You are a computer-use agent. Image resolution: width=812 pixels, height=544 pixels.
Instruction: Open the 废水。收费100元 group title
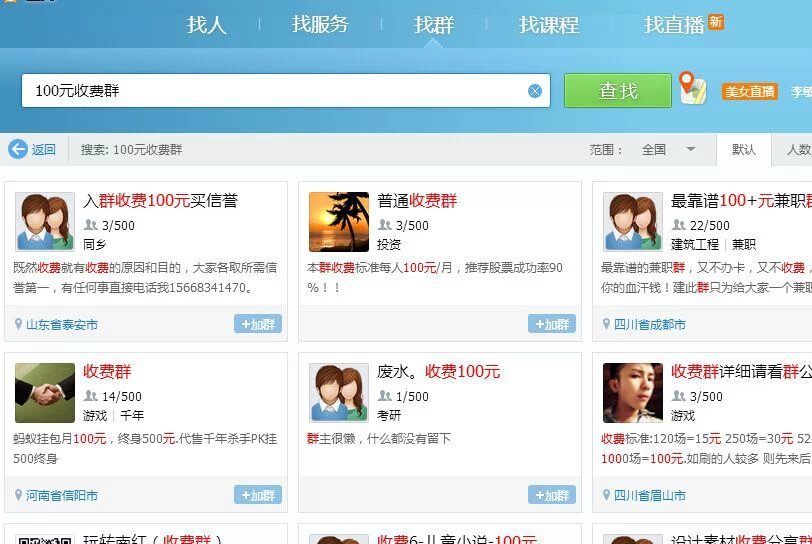438,372
